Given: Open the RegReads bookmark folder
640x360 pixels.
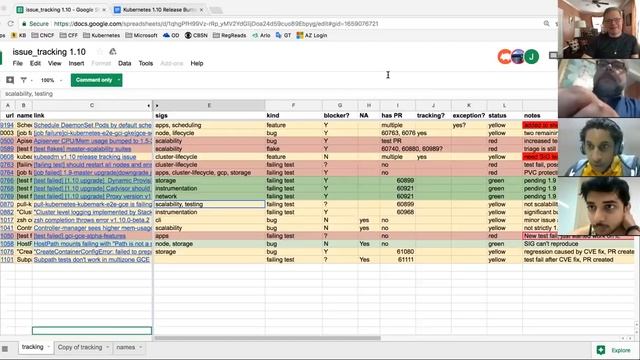Looking at the screenshot, I should pos(229,36).
